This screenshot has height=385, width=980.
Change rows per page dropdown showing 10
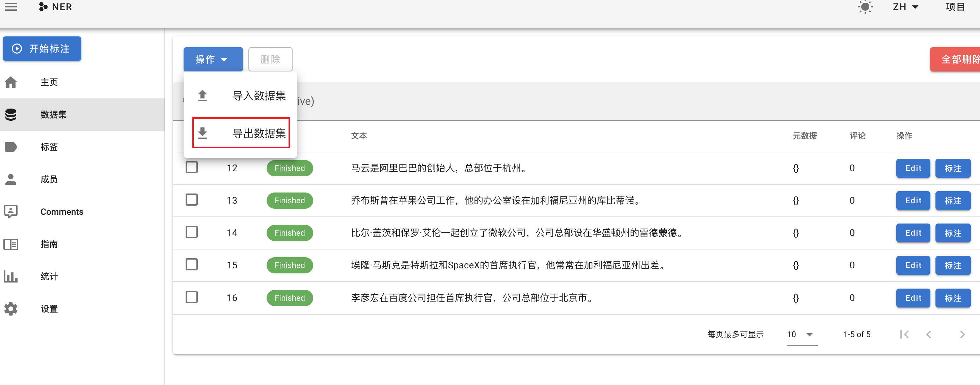click(801, 334)
